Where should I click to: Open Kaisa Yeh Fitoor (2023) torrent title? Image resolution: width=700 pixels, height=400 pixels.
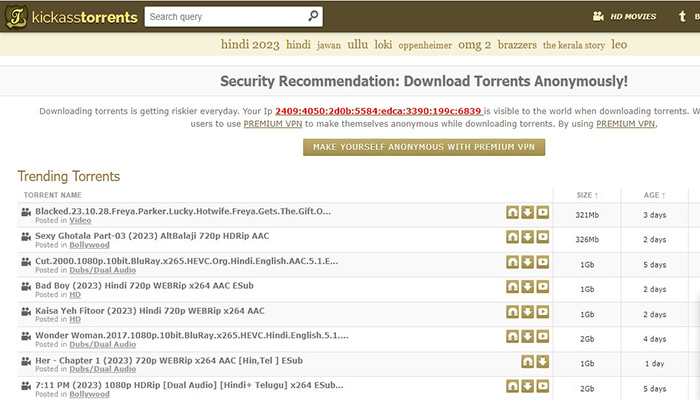(x=150, y=311)
